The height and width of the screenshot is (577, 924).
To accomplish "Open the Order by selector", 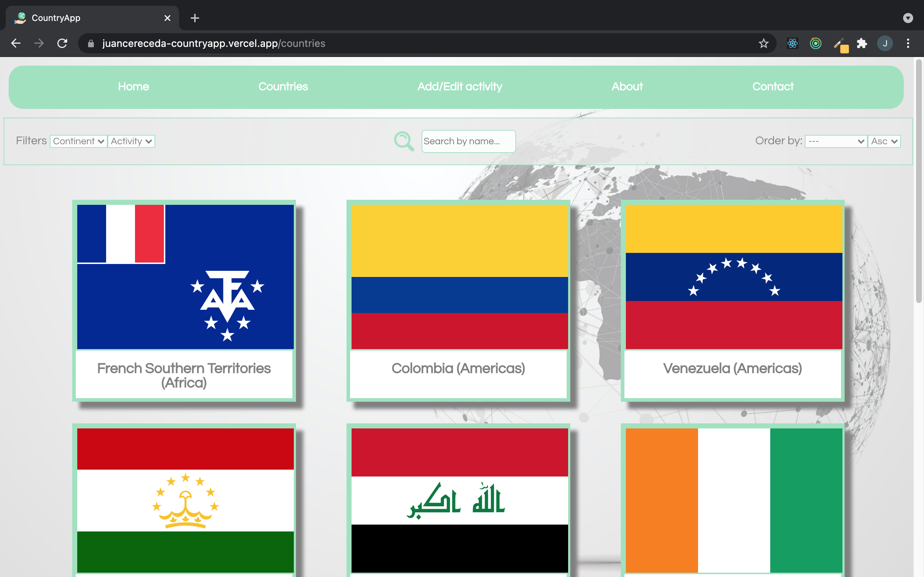I will (x=836, y=141).
